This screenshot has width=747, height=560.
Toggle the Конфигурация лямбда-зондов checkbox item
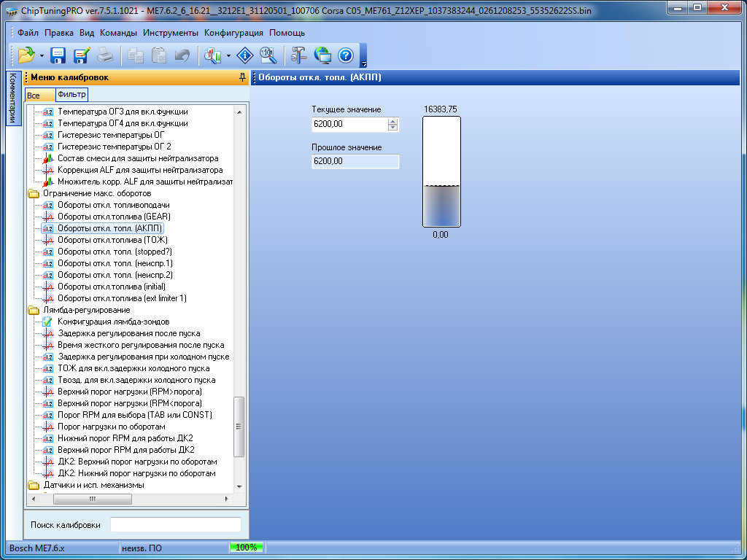click(x=114, y=322)
